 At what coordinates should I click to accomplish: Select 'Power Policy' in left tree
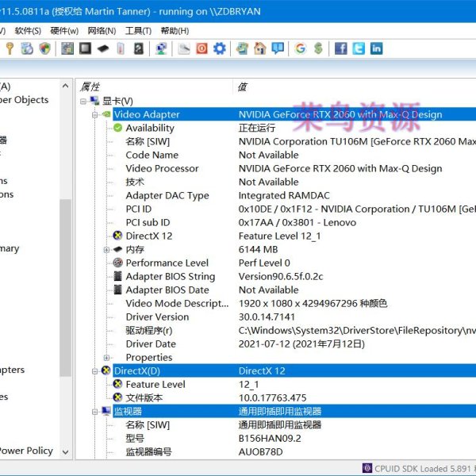tap(26, 451)
